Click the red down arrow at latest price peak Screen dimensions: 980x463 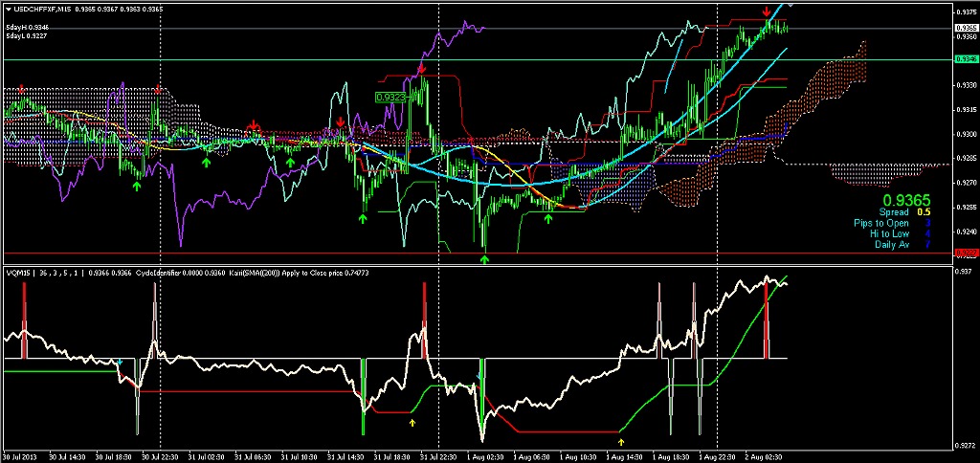[x=767, y=11]
